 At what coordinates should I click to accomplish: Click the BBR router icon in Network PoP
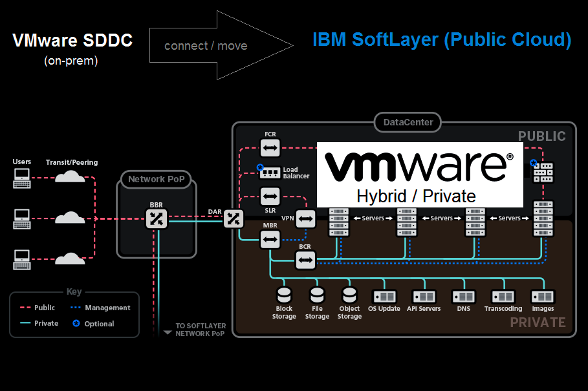tap(157, 218)
